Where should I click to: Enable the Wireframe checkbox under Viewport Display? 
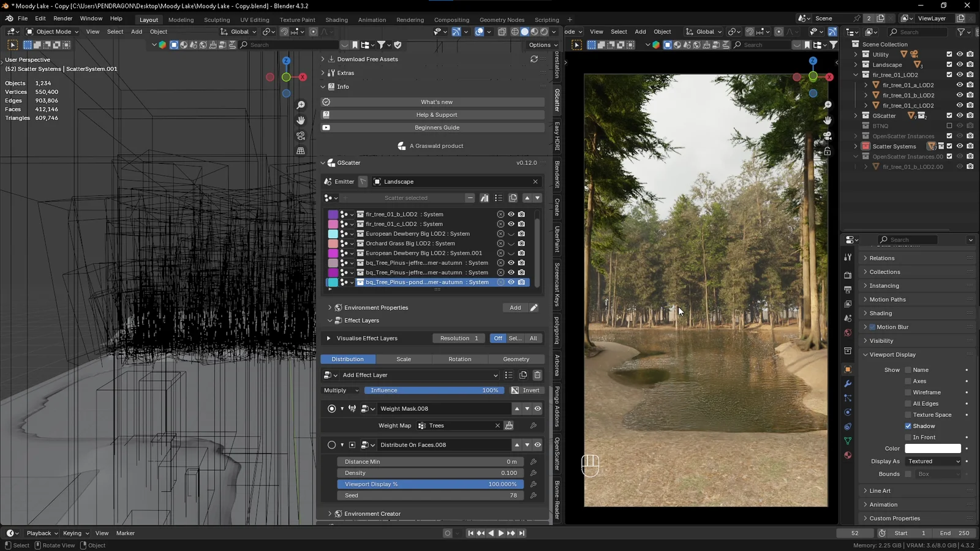(x=909, y=392)
